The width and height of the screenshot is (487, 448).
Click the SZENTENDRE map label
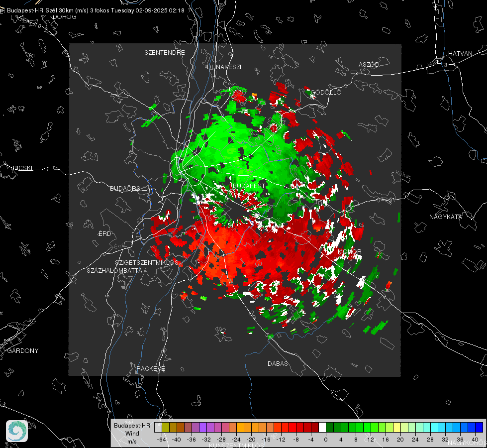pyautogui.click(x=165, y=53)
